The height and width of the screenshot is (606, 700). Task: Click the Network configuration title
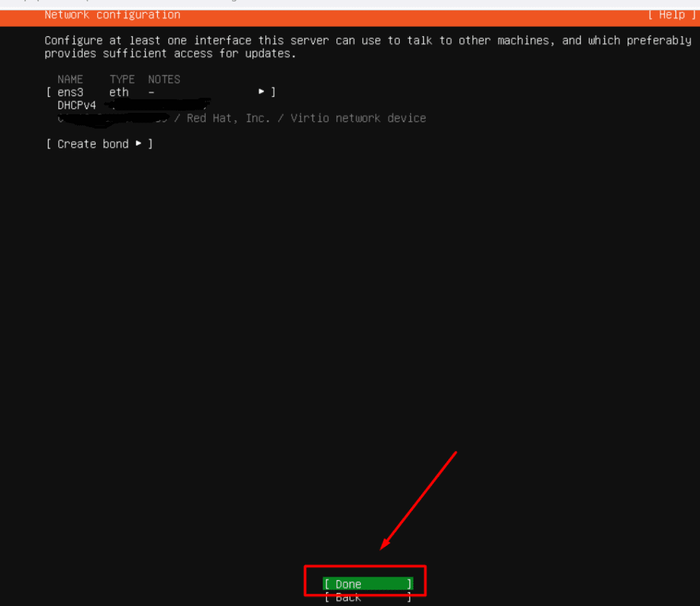coord(112,14)
